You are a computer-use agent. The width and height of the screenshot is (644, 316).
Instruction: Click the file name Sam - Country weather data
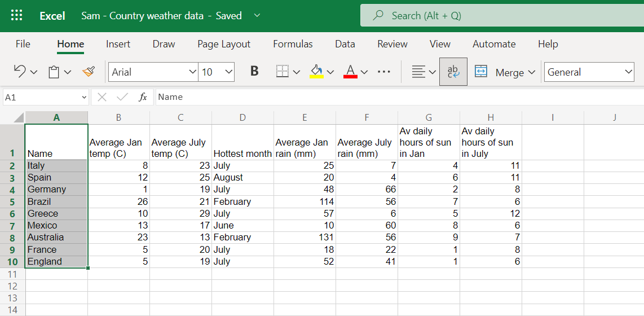tap(143, 16)
